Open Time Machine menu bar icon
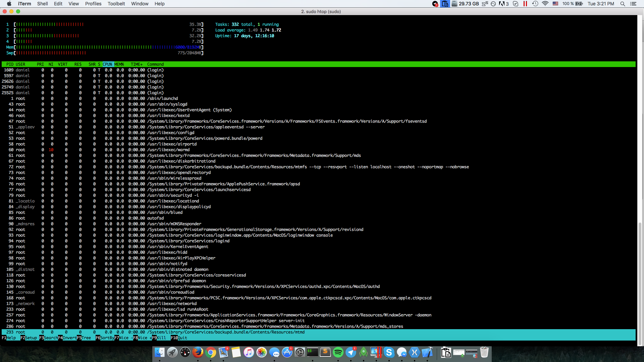644x362 pixels. (x=535, y=4)
